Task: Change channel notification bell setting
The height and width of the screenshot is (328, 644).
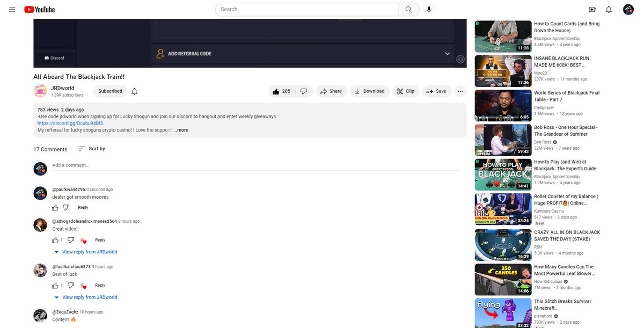Action: click(134, 91)
